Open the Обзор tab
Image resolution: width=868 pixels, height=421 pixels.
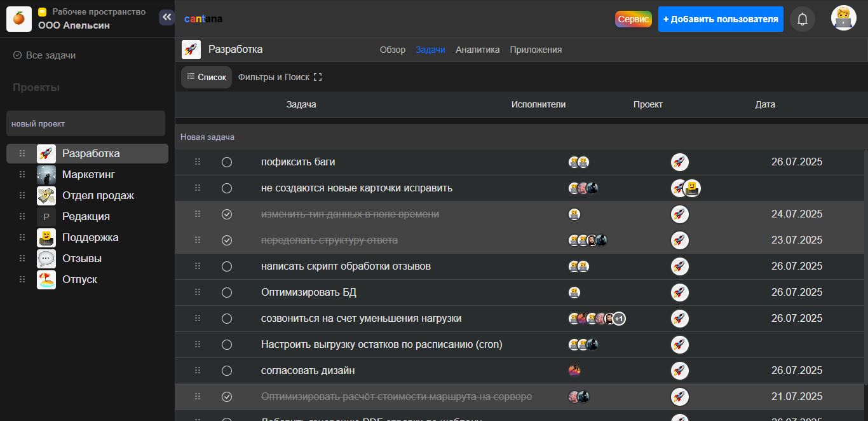click(392, 50)
